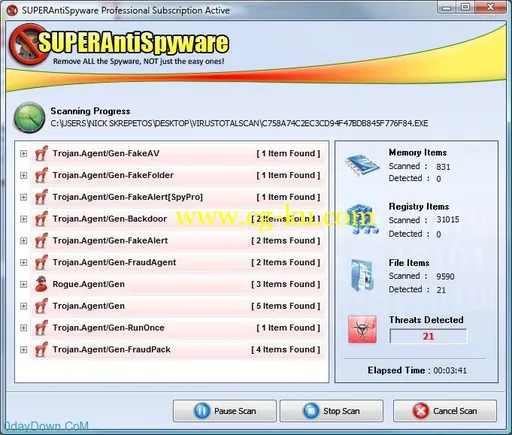
Task: Click the '[ 4 Items Found ]' text
Action: 286,349
